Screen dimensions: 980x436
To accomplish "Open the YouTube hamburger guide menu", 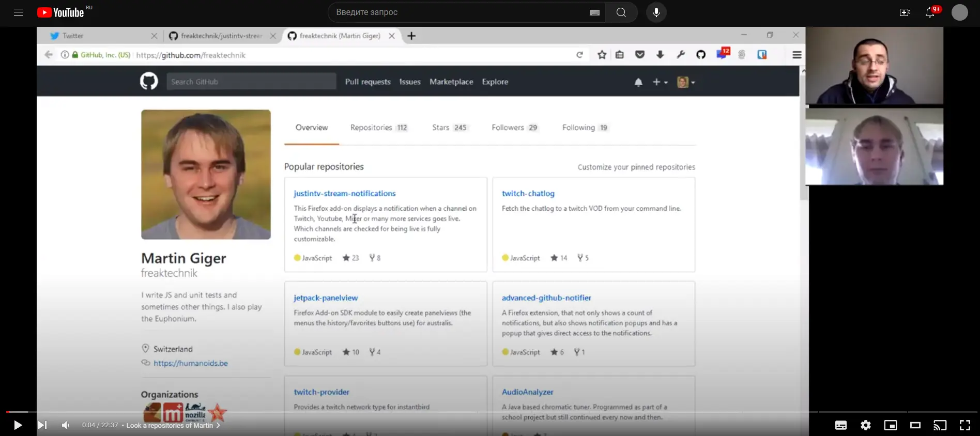I will 19,12.
